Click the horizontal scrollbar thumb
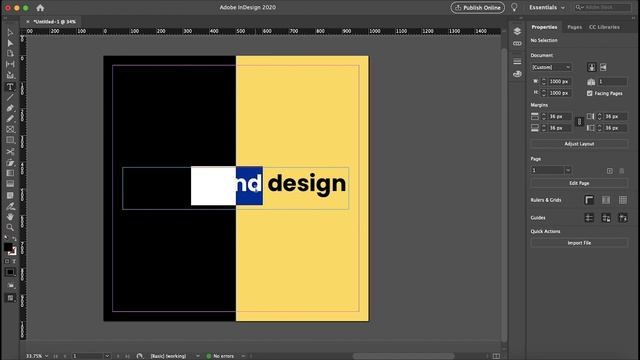The image size is (640, 360). [x=403, y=356]
